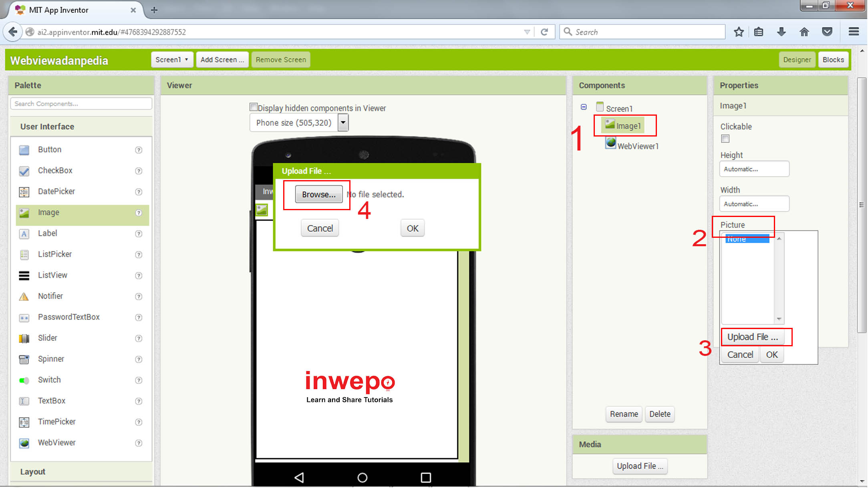This screenshot has width=868, height=488.
Task: Click the Firefox bookmark star icon
Action: click(739, 32)
